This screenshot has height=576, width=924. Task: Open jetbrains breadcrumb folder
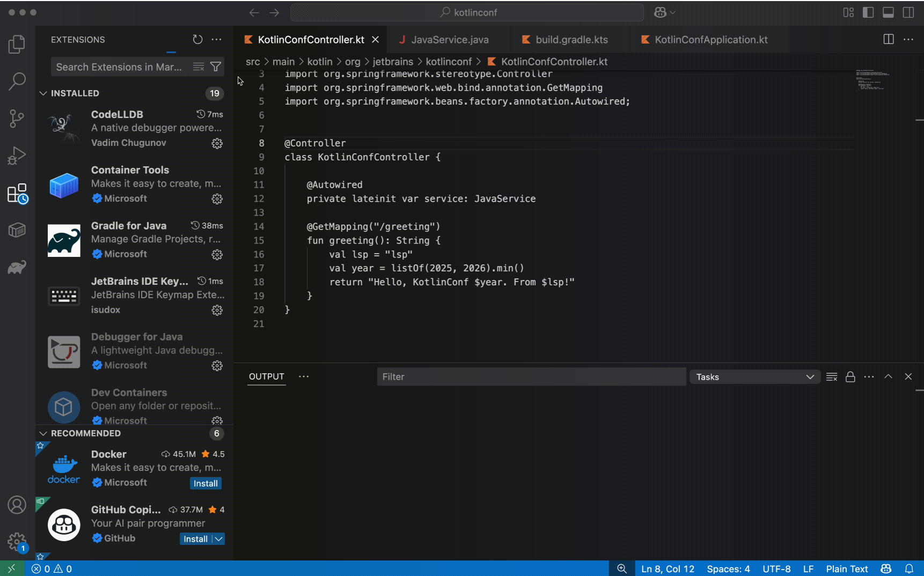coord(393,62)
